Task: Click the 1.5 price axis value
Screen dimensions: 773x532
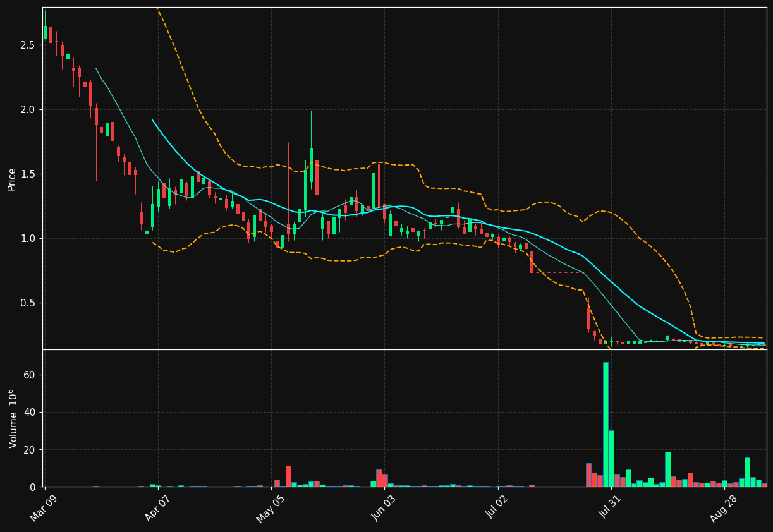Action: pyautogui.click(x=28, y=174)
